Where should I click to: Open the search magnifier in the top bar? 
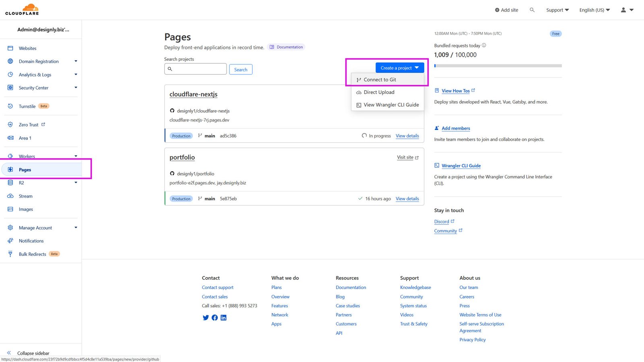pos(532,10)
